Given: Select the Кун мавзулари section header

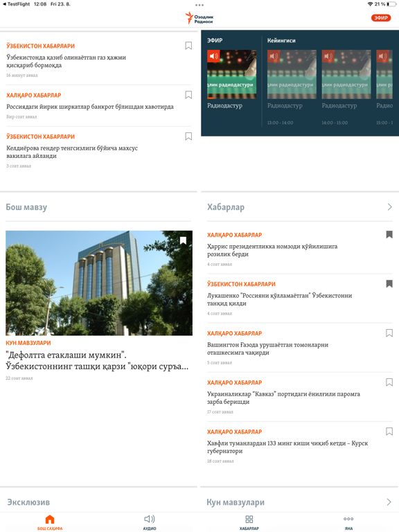Looking at the screenshot, I should tap(236, 502).
